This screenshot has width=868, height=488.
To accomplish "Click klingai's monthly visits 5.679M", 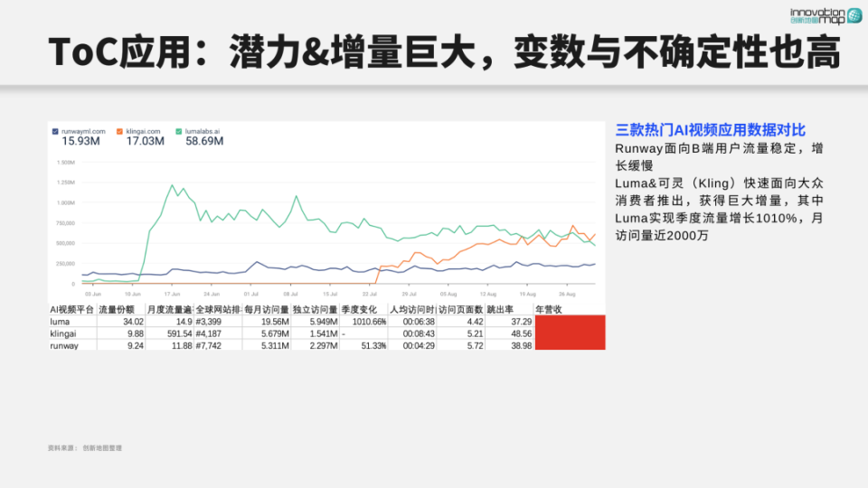I will coord(275,334).
